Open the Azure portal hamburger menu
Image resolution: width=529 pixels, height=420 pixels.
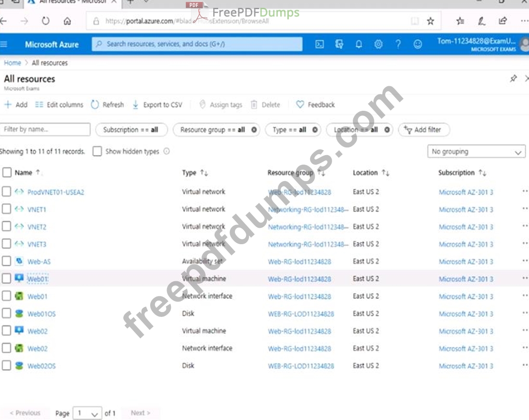[4, 44]
